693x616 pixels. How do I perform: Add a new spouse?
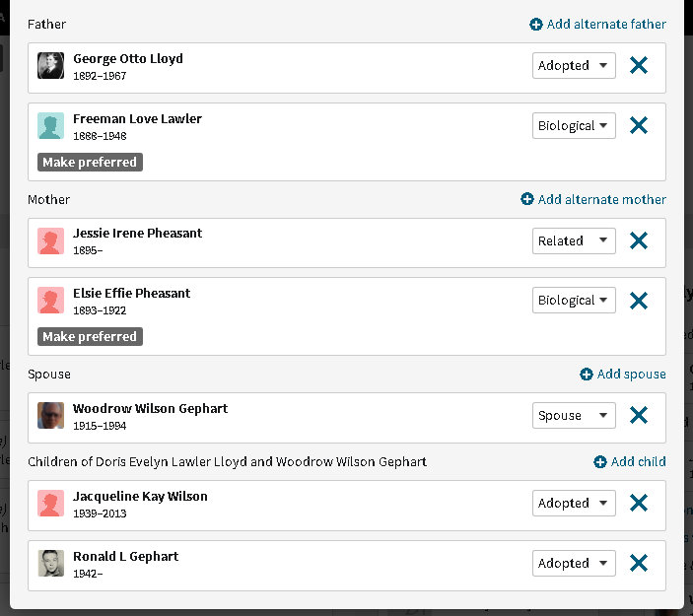(x=623, y=374)
